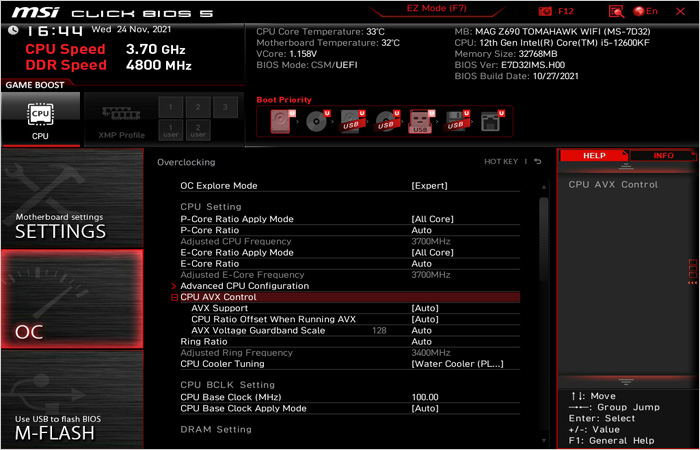This screenshot has width=700, height=450.
Task: Collapse the CPU AVX Control group
Action: coord(174,297)
